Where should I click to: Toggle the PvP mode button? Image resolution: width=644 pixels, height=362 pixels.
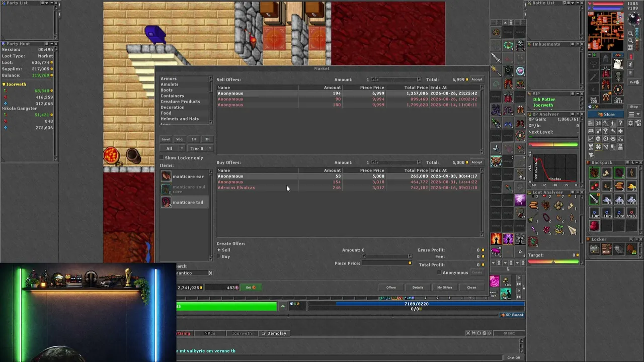(634, 82)
